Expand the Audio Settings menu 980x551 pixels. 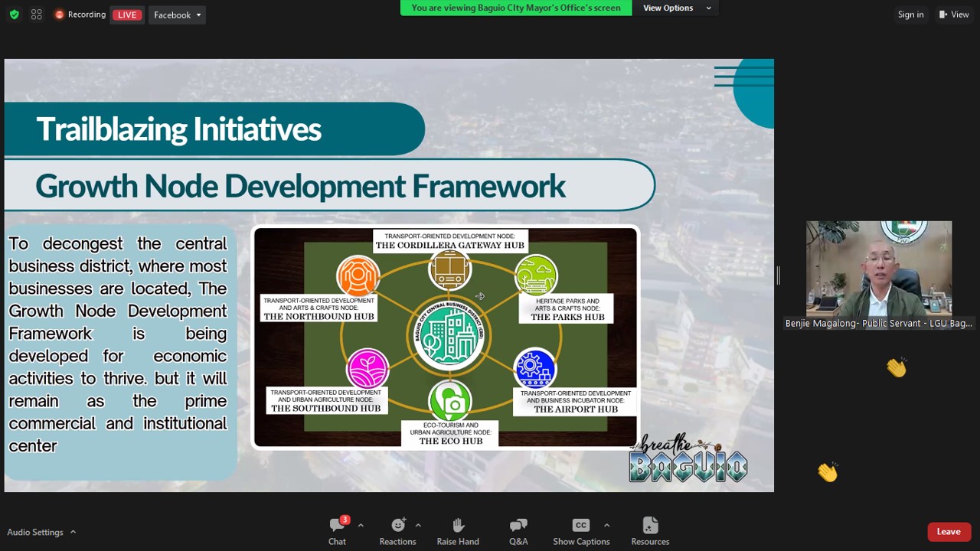point(41,532)
